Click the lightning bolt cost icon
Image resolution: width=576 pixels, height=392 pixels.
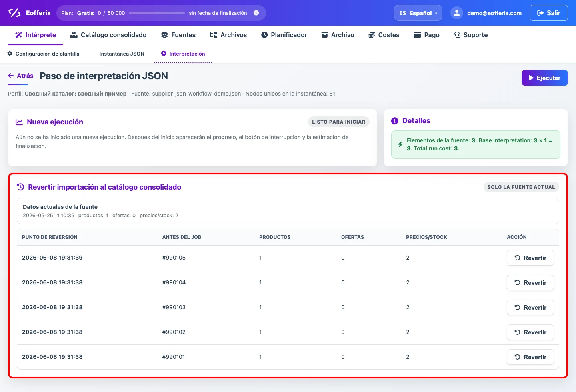point(400,144)
